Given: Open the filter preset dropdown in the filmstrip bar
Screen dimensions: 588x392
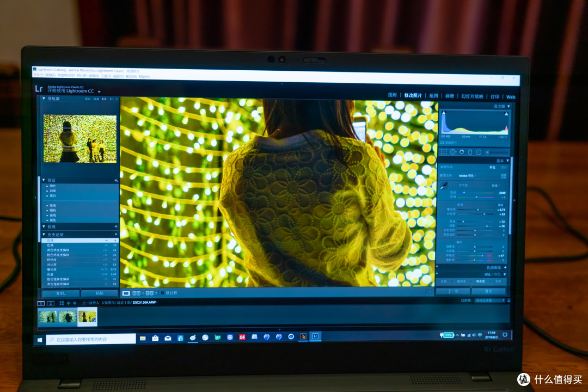Looking at the screenshot, I should [490, 301].
